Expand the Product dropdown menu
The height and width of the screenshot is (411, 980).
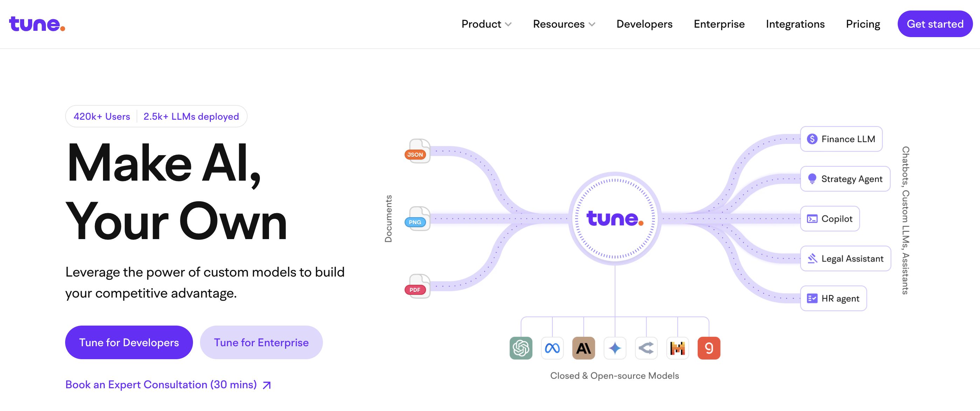(x=486, y=24)
